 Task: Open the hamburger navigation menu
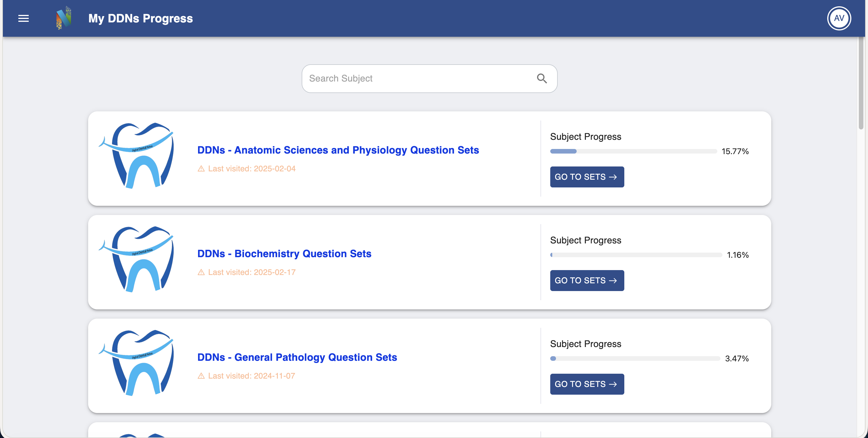click(x=23, y=19)
